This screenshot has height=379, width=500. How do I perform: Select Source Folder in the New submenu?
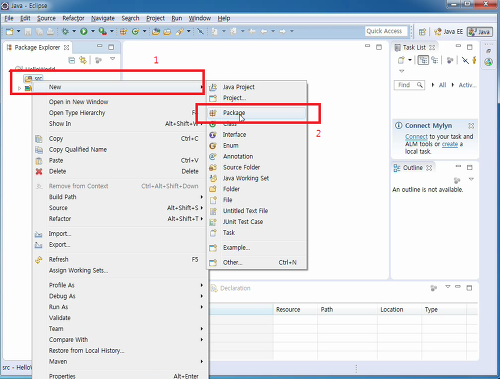click(x=257, y=167)
